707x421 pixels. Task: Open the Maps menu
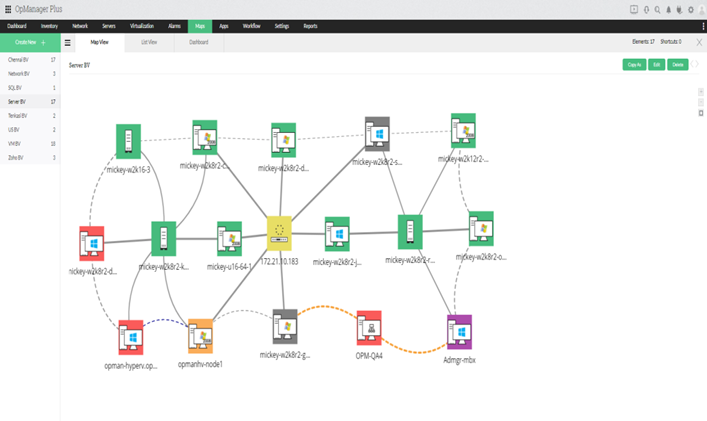pos(200,26)
